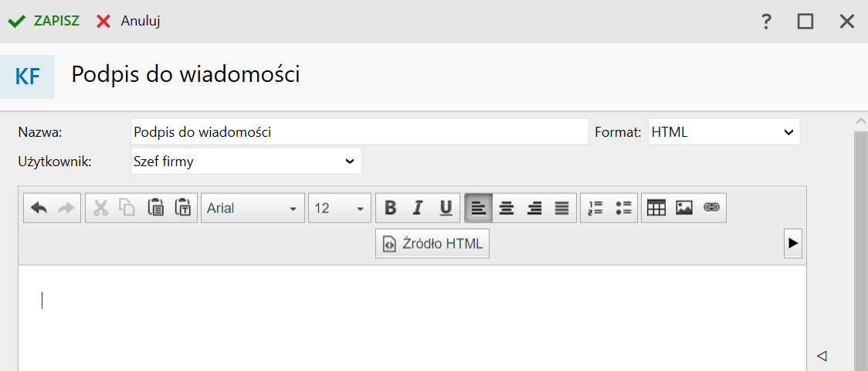Click ZAPISZ to save the signature

[45, 21]
